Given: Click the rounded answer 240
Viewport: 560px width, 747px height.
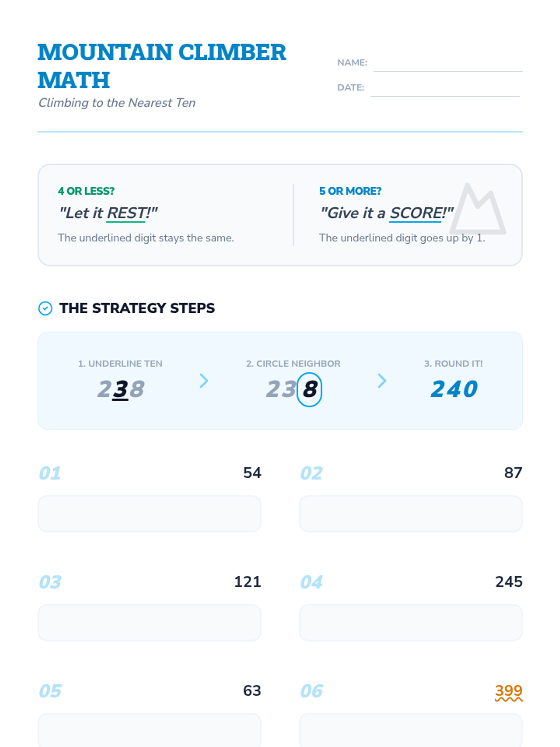Looking at the screenshot, I should coord(454,389).
